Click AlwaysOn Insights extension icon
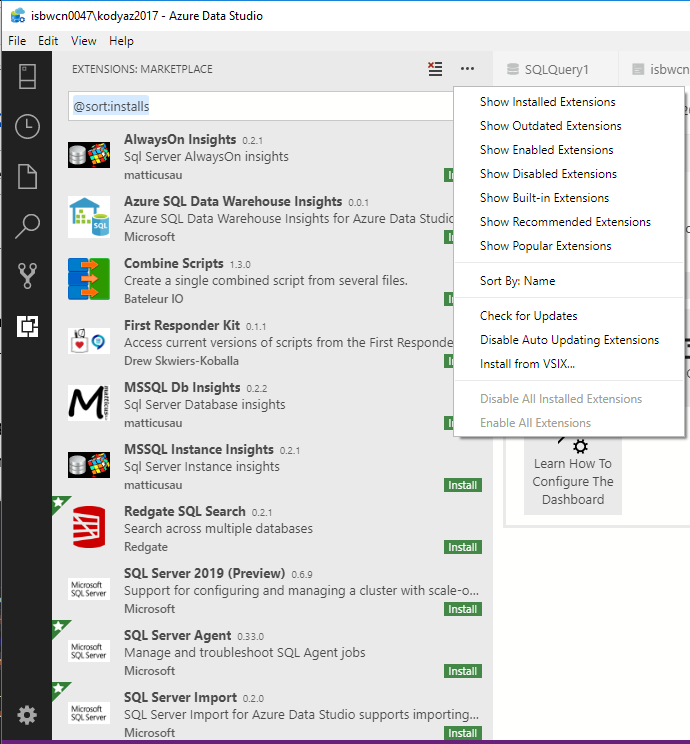690x744 pixels. (89, 155)
